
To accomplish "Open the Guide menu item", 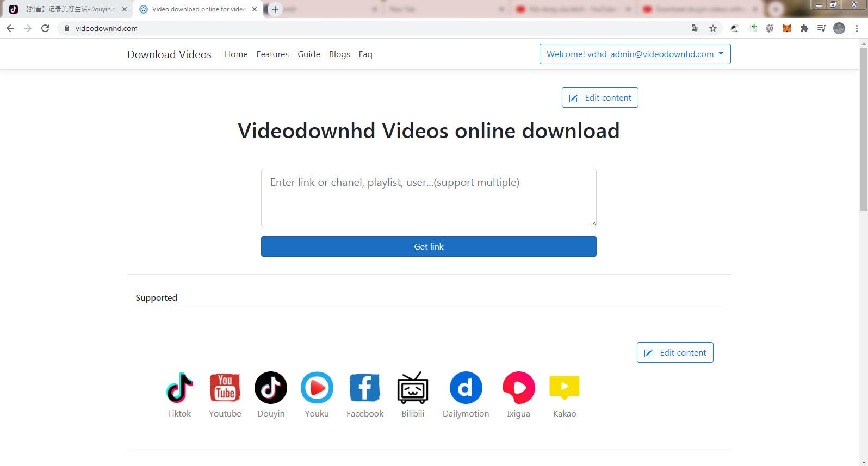I will (x=309, y=54).
